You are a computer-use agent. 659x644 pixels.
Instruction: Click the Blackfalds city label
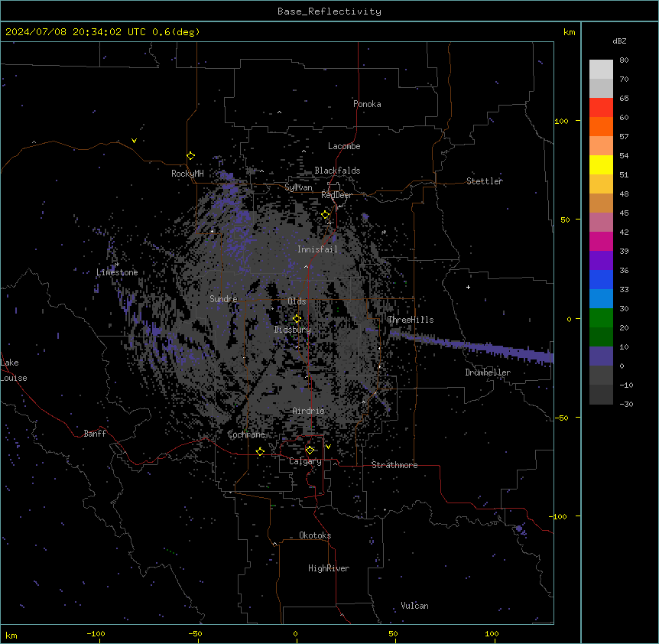click(x=337, y=171)
